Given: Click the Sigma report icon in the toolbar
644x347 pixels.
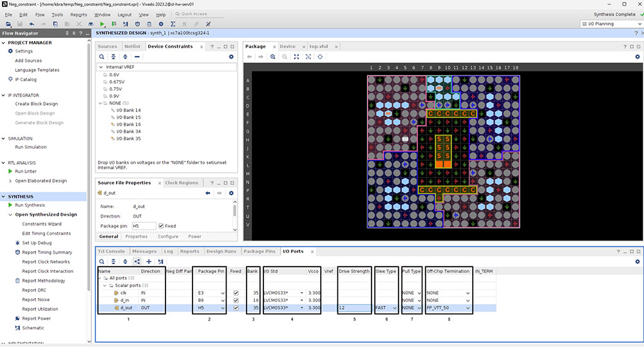Looking at the screenshot, I should pos(173,24).
